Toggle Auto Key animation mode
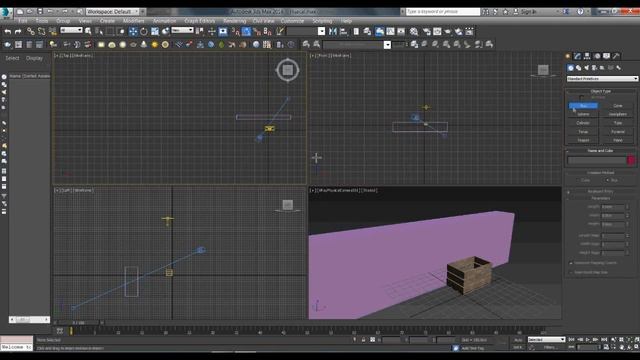 pyautogui.click(x=518, y=340)
